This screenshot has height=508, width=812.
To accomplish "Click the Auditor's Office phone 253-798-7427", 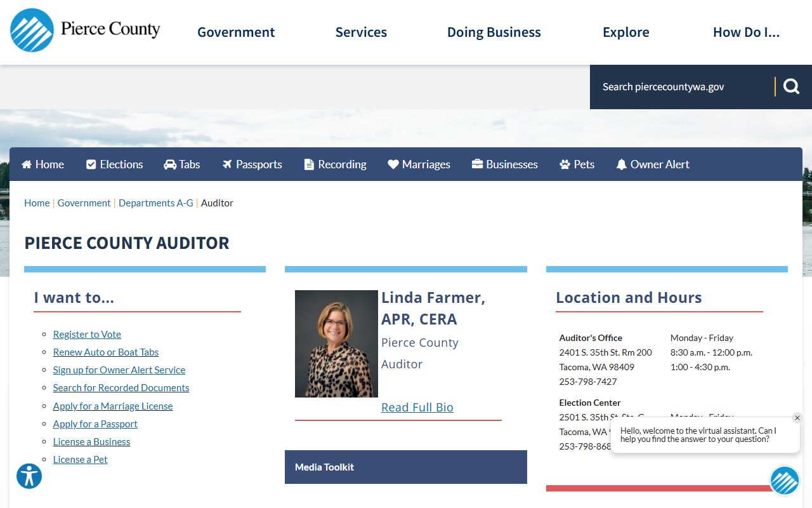I will tap(588, 382).
